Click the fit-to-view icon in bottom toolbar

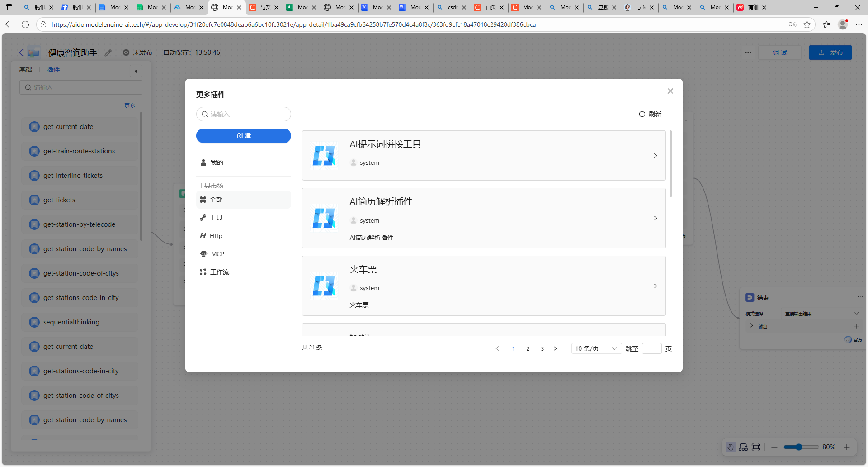[x=756, y=447]
